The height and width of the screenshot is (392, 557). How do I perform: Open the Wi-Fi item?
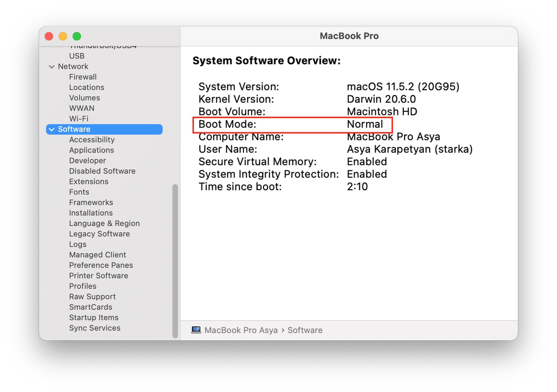coord(79,119)
